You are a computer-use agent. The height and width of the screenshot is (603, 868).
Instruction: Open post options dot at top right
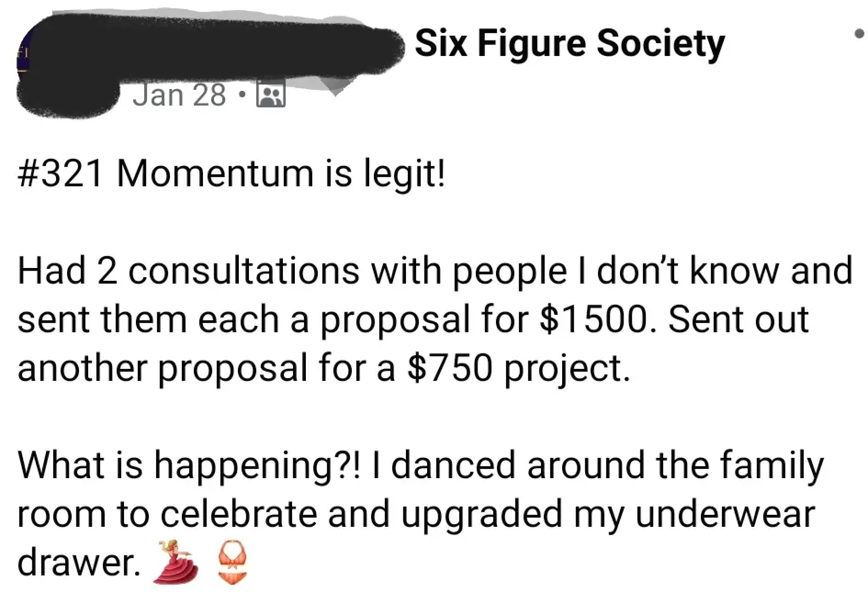click(859, 33)
